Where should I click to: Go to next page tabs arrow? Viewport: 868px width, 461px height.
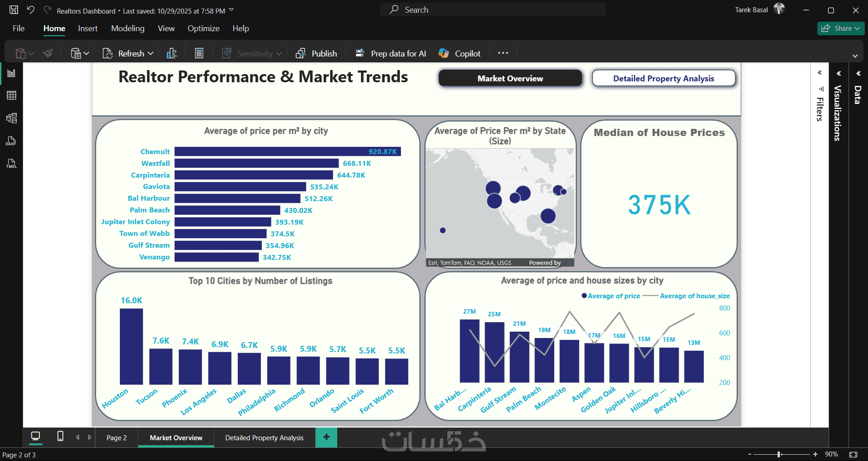(x=90, y=437)
